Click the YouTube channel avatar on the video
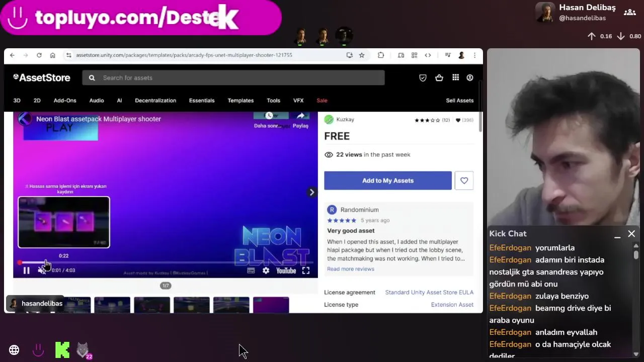The width and height of the screenshot is (644, 362). click(25, 119)
